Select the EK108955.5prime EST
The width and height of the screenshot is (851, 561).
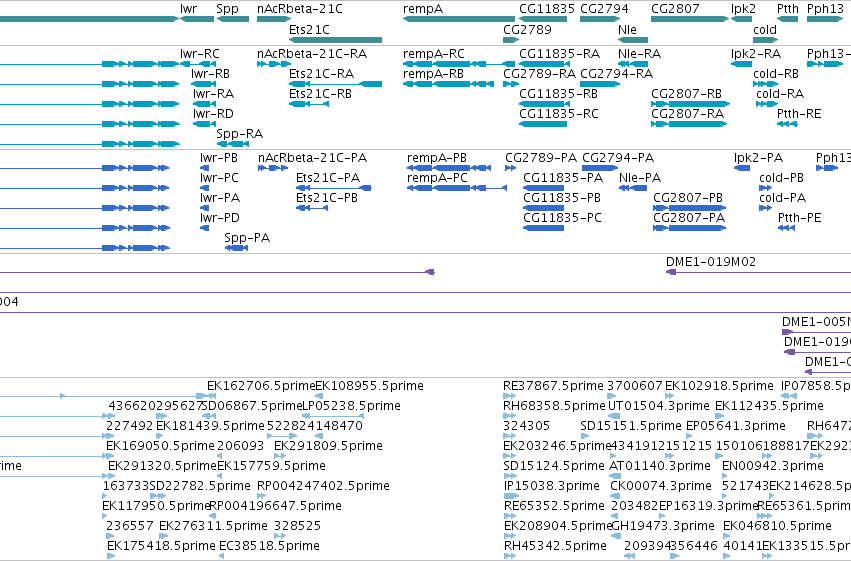coord(319,396)
